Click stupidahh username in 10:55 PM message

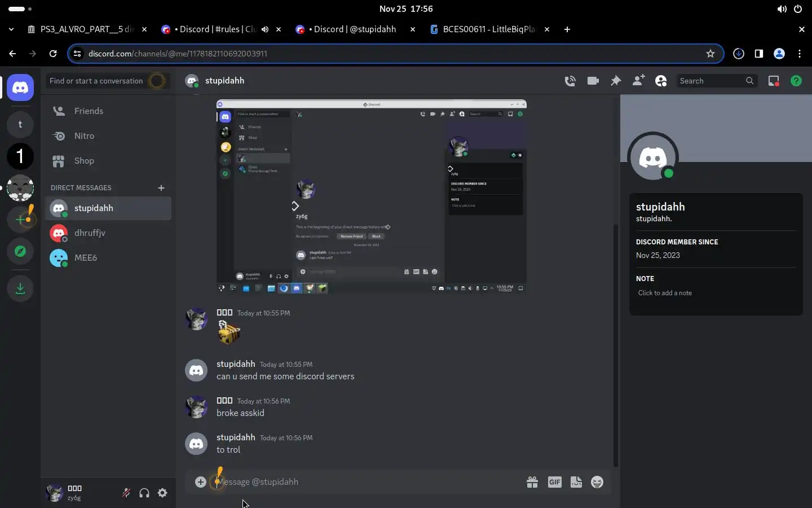tap(236, 364)
